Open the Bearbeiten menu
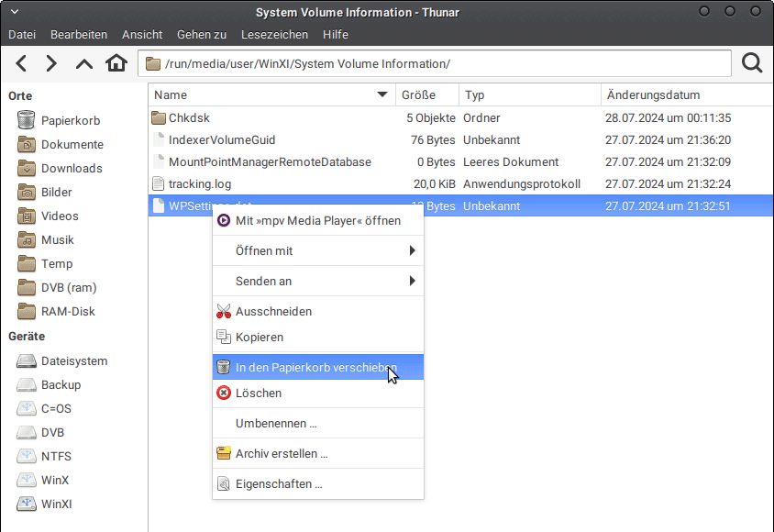 tap(79, 35)
